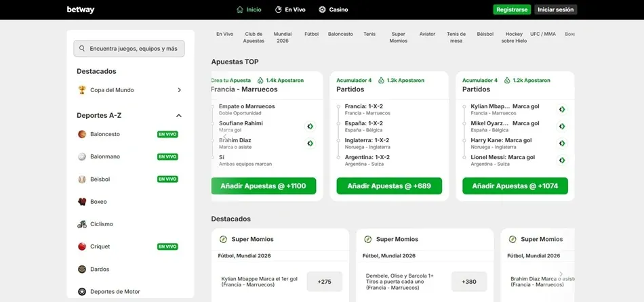Click the flame icon next to 1.4k Apostaron

(x=260, y=81)
